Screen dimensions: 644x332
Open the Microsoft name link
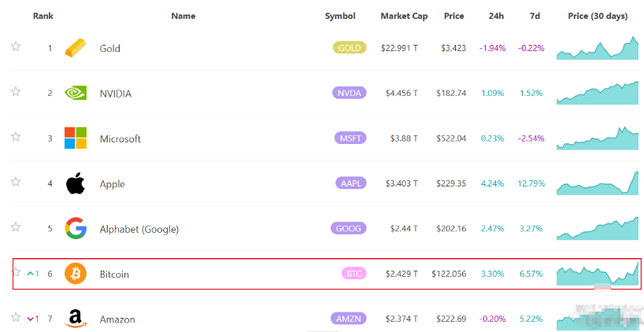120,138
